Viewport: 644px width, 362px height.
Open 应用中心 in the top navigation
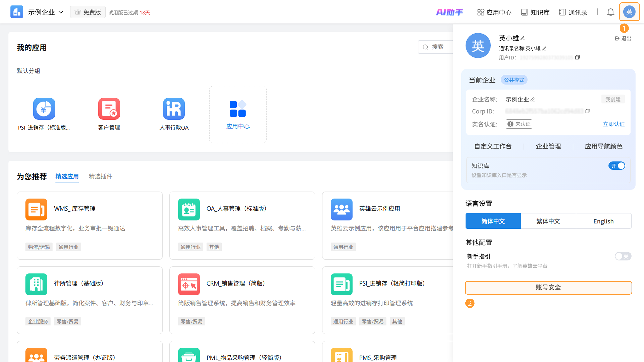[494, 12]
